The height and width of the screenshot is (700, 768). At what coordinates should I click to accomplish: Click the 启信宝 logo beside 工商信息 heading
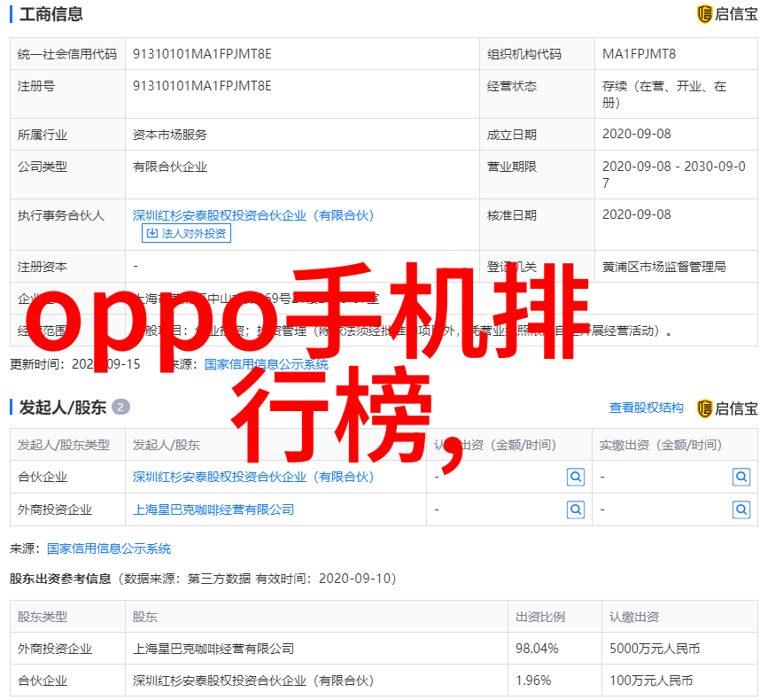pos(727,13)
